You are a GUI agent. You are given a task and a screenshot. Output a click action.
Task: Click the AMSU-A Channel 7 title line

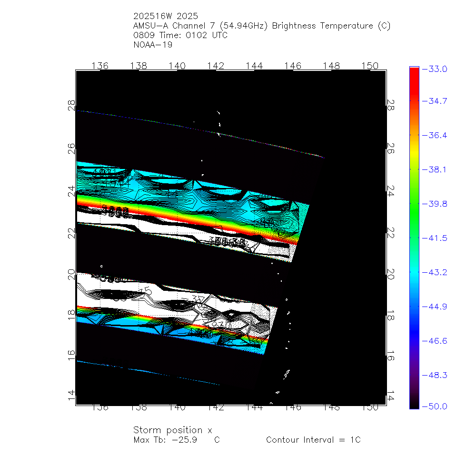[x=262, y=26]
